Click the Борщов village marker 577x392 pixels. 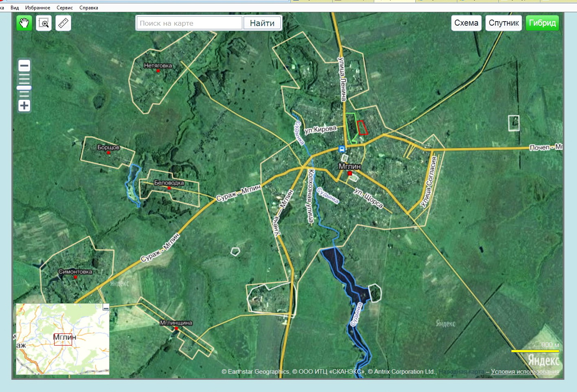108,153
